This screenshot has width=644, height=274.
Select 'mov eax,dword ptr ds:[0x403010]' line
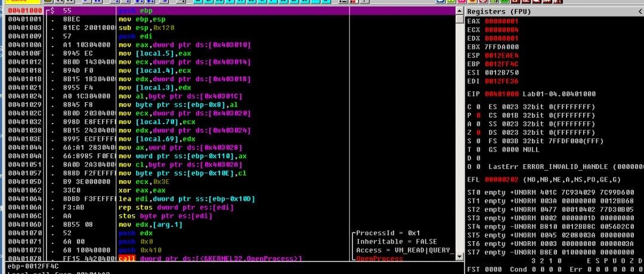[184, 45]
